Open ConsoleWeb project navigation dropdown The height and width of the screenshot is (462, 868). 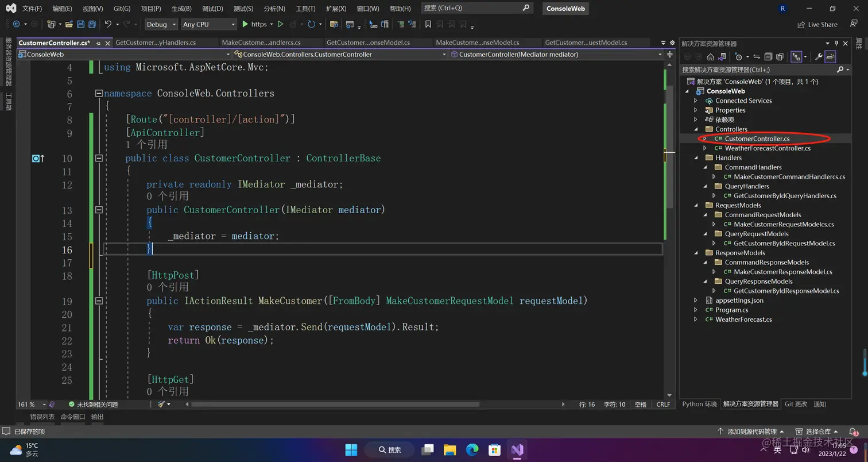point(124,54)
